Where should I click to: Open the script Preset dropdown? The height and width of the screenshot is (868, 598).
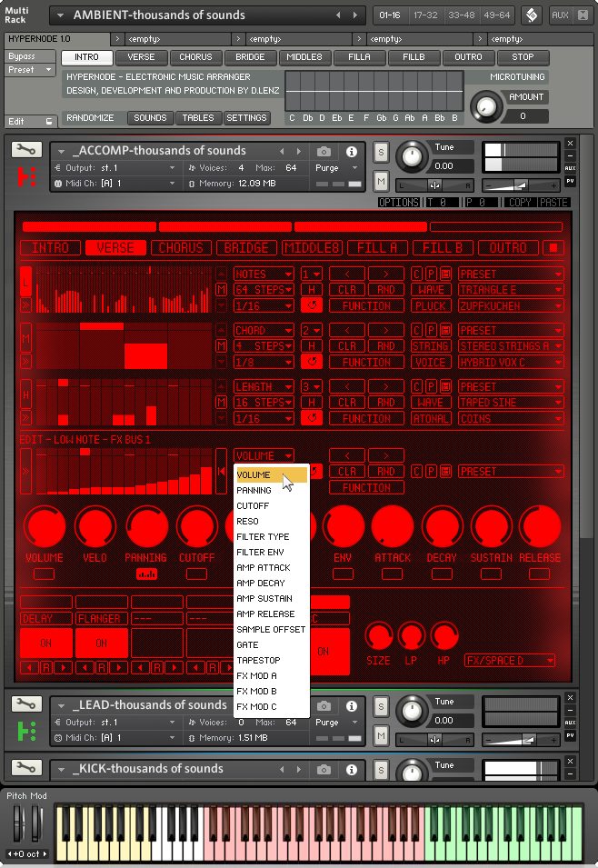30,70
